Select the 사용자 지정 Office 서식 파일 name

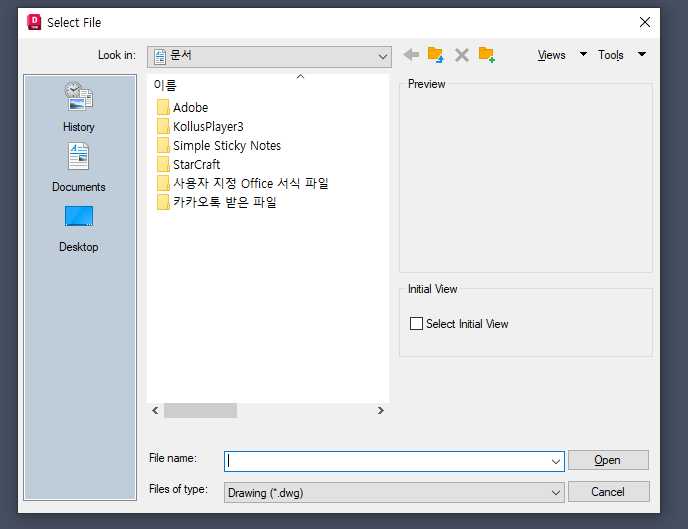(251, 183)
